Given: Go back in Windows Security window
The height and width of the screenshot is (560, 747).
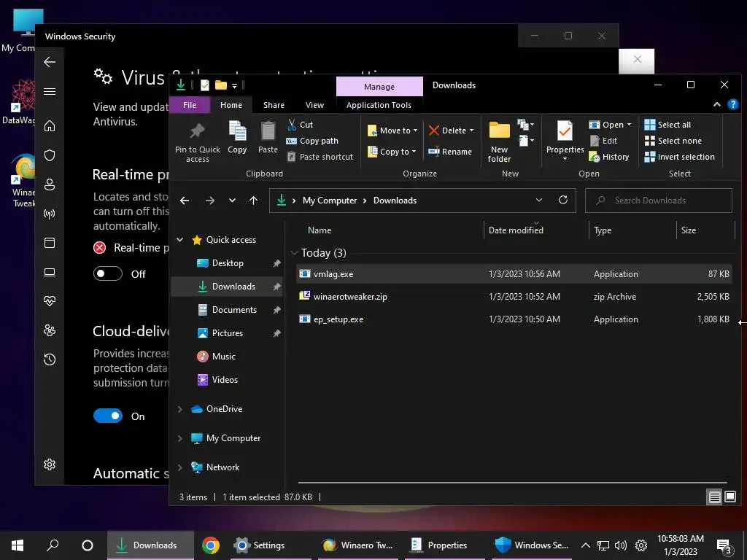Looking at the screenshot, I should 50,62.
